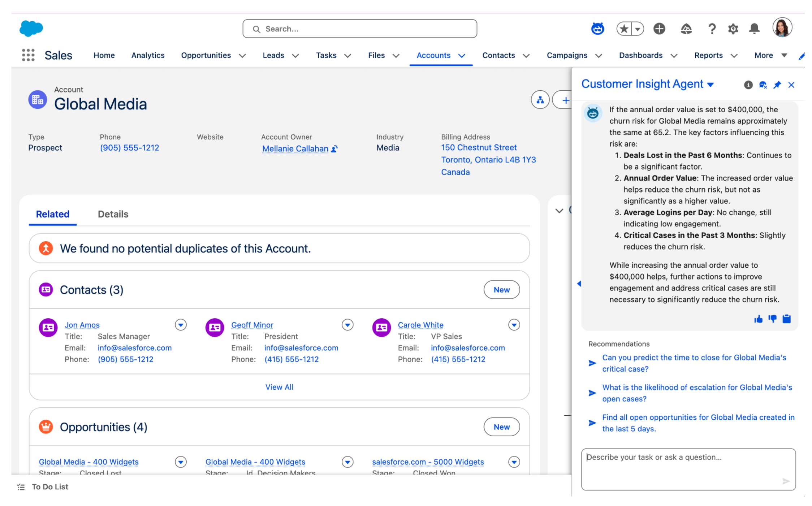This screenshot has width=812, height=506.
Task: Open the Salesforce Help question mark
Action: [x=712, y=29]
